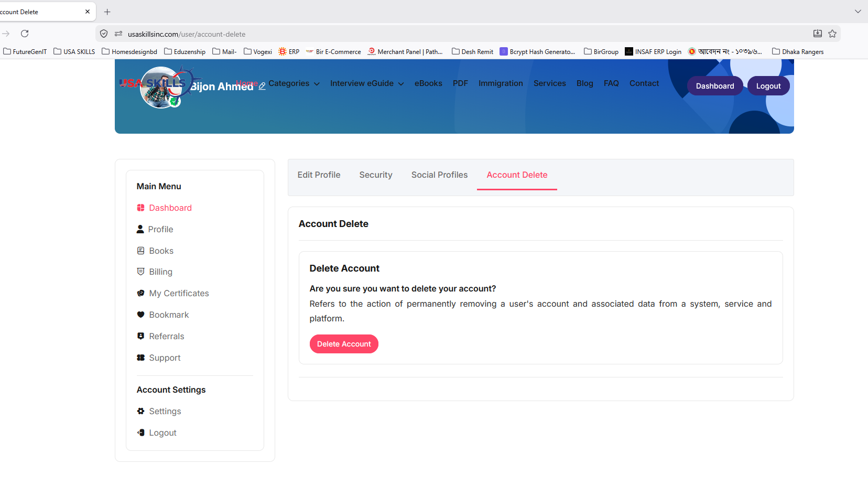Open the Blog nav link
Screen dimensions: 868x497
[x=585, y=83]
